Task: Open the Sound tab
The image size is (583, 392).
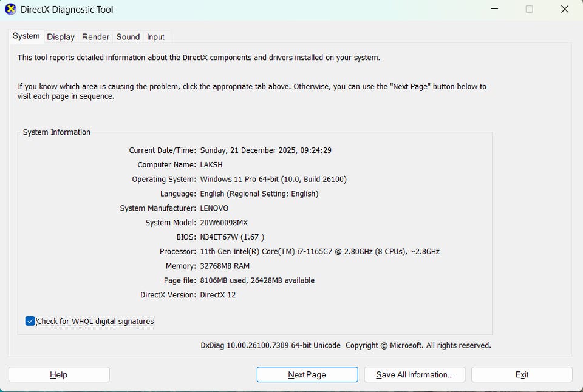Action: point(128,37)
